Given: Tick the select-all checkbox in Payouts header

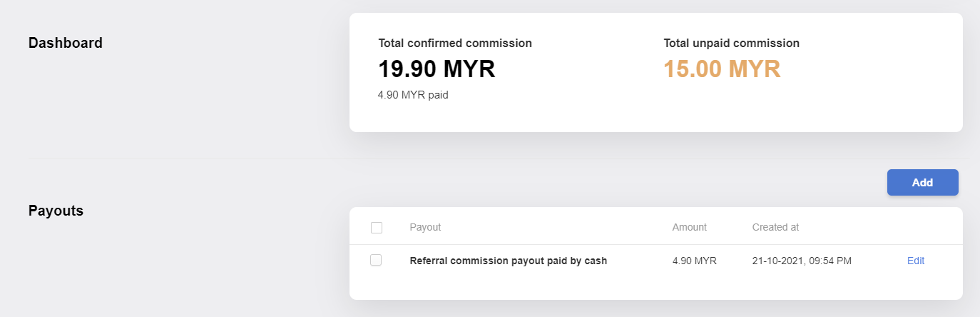Looking at the screenshot, I should point(377,228).
